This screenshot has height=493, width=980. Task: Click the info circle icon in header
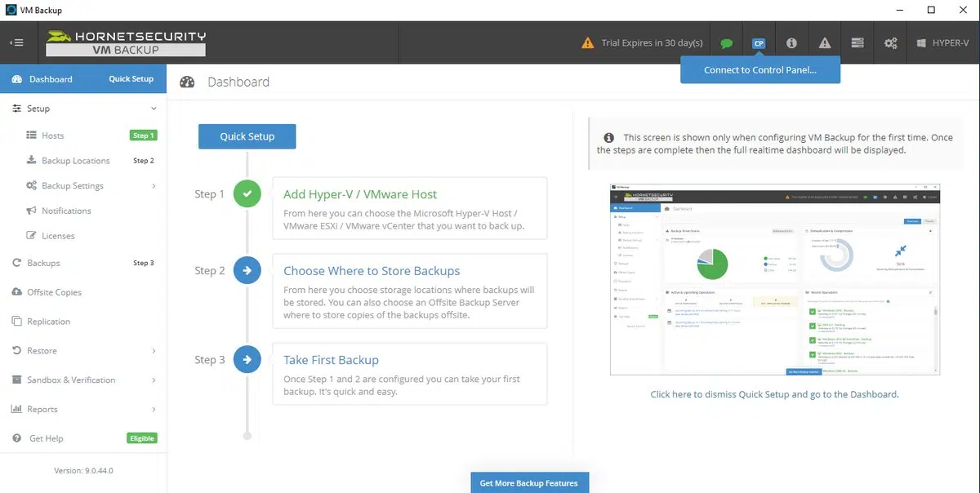tap(791, 43)
